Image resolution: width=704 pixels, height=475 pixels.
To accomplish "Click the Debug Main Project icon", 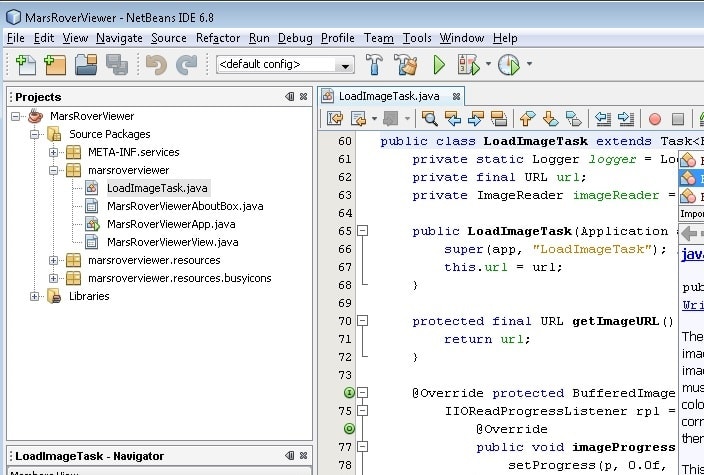I will pos(468,65).
